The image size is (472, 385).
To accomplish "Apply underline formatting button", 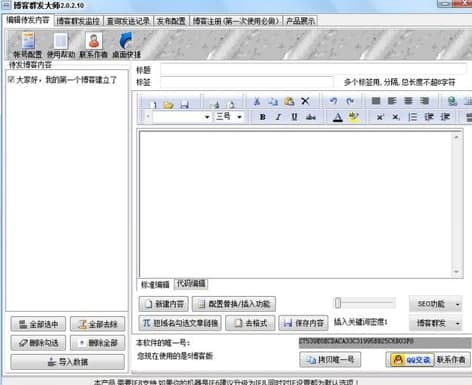I will tap(294, 117).
